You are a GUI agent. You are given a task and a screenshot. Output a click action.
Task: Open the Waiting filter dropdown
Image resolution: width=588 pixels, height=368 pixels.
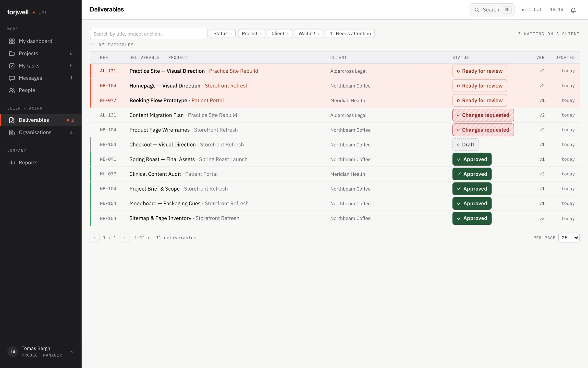click(x=309, y=34)
